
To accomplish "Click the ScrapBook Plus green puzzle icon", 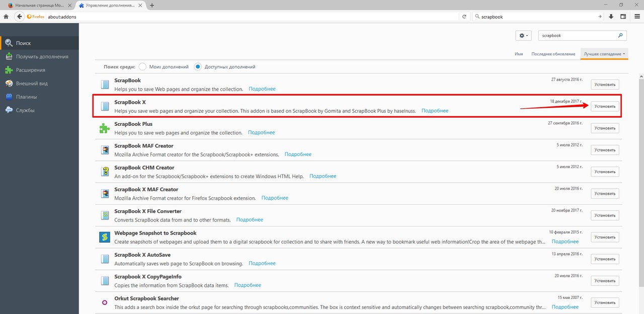I will point(105,128).
